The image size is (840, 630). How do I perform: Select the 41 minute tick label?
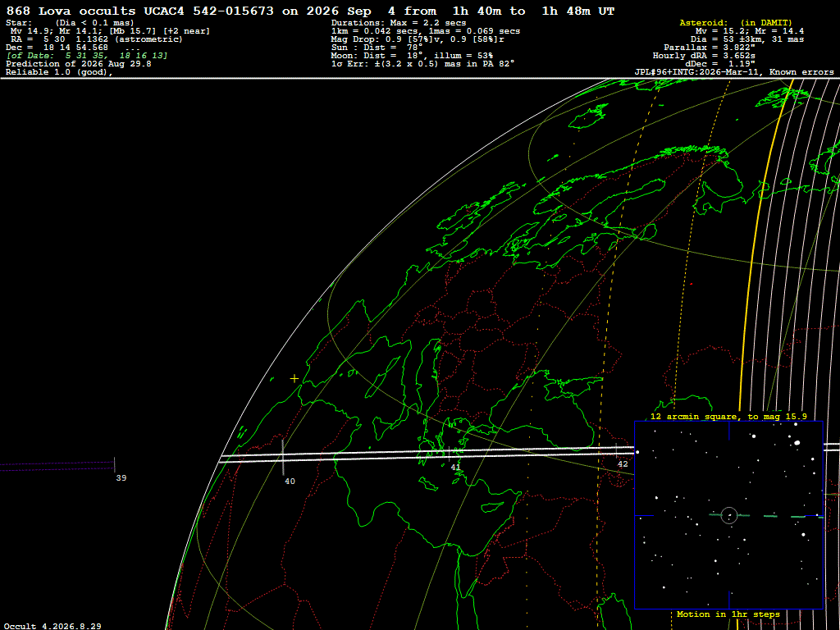455,467
